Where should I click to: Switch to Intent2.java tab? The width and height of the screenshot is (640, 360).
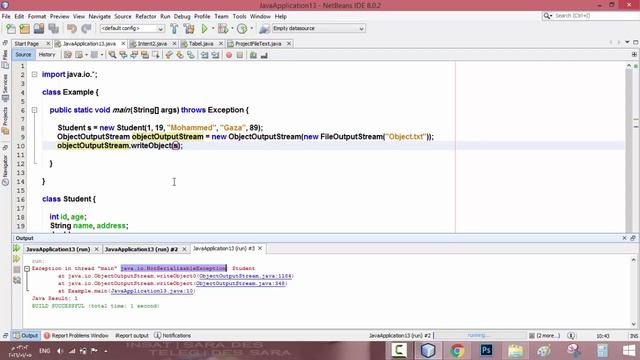(x=152, y=43)
